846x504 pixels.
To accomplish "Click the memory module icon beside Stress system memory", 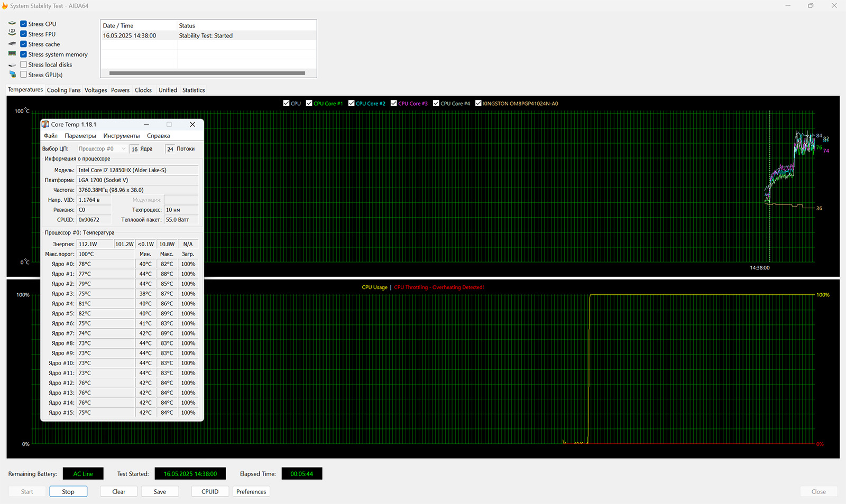I will click(12, 54).
